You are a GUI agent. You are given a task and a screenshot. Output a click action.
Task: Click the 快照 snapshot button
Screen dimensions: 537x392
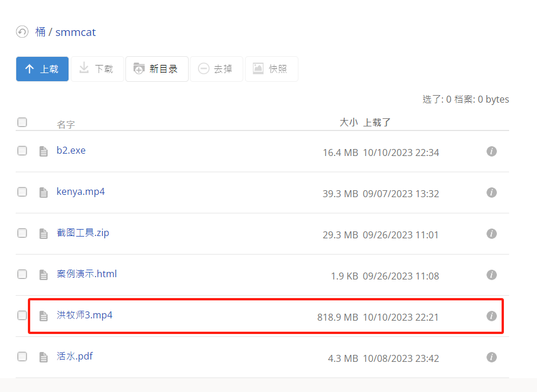(x=271, y=69)
